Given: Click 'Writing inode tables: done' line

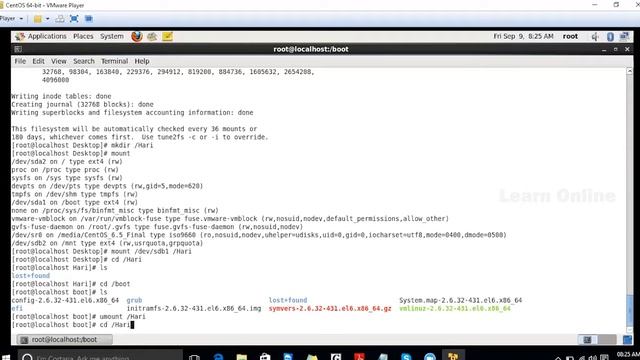Looking at the screenshot, I should [x=61, y=96].
